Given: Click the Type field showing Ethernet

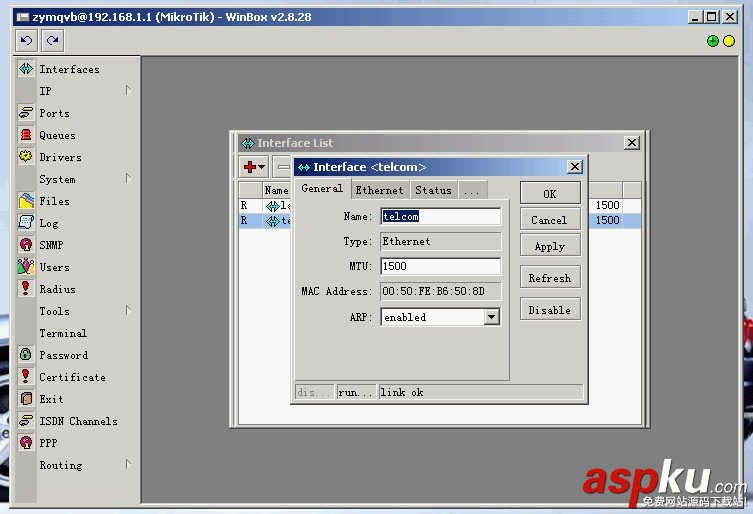Looking at the screenshot, I should [440, 241].
